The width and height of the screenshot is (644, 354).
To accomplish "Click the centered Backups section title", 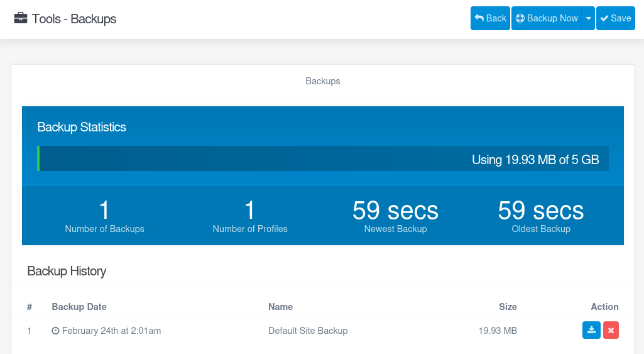I will (x=323, y=81).
